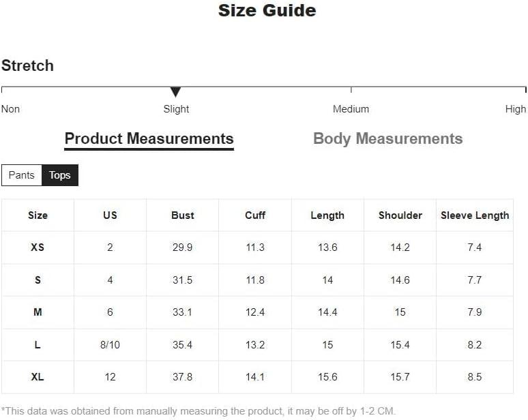Click the High stretch label
The height and width of the screenshot is (420, 528).
[516, 109]
